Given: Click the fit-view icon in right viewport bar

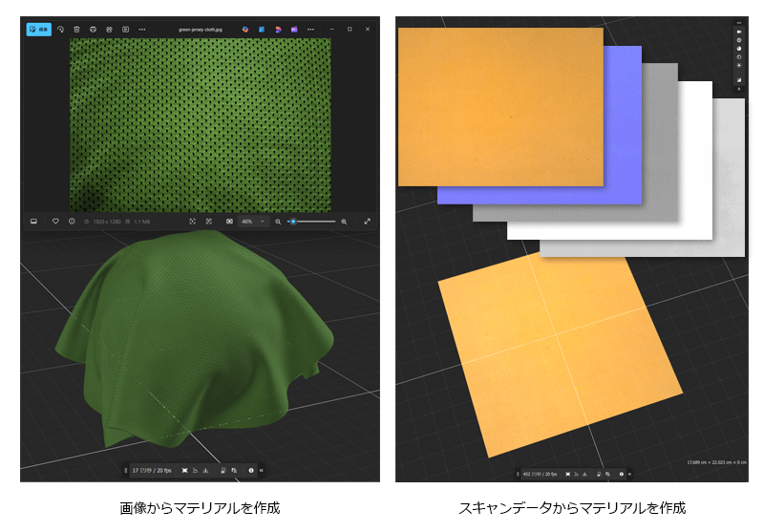Looking at the screenshot, I should pos(567,474).
